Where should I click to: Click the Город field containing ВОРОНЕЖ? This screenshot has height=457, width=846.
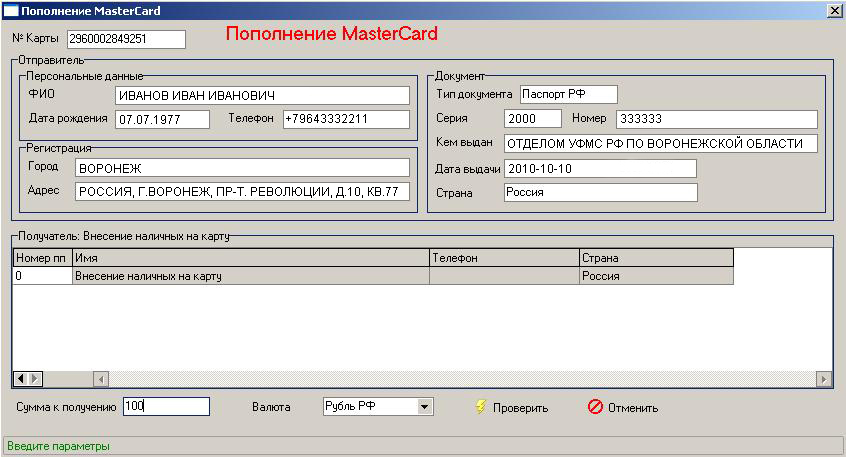(x=242, y=168)
